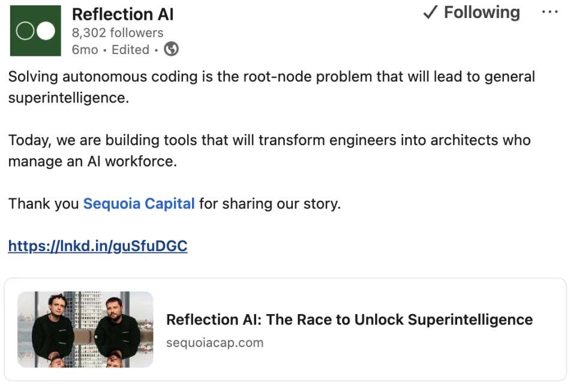Open the Sequoia Capital mention link
The height and width of the screenshot is (392, 576).
139,204
